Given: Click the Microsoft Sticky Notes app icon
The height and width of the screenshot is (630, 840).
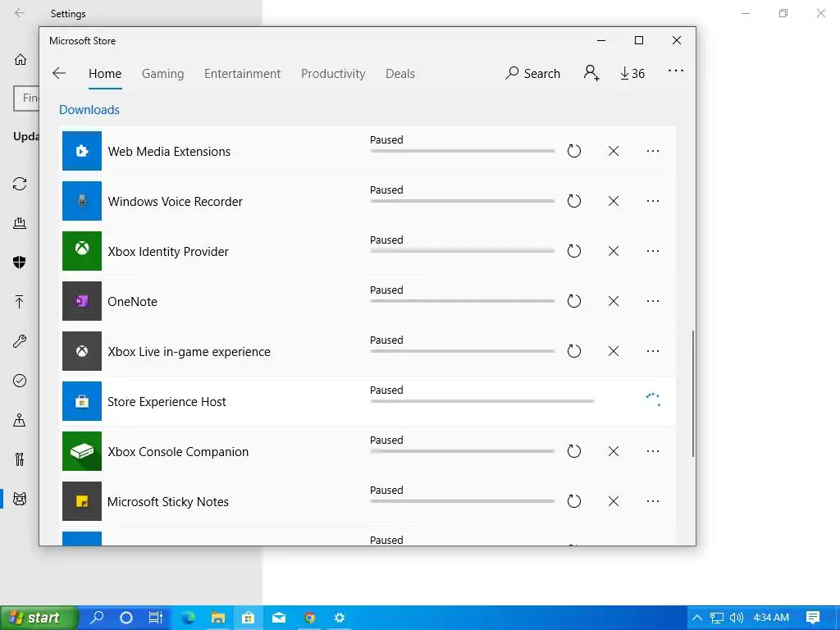Looking at the screenshot, I should [x=82, y=501].
